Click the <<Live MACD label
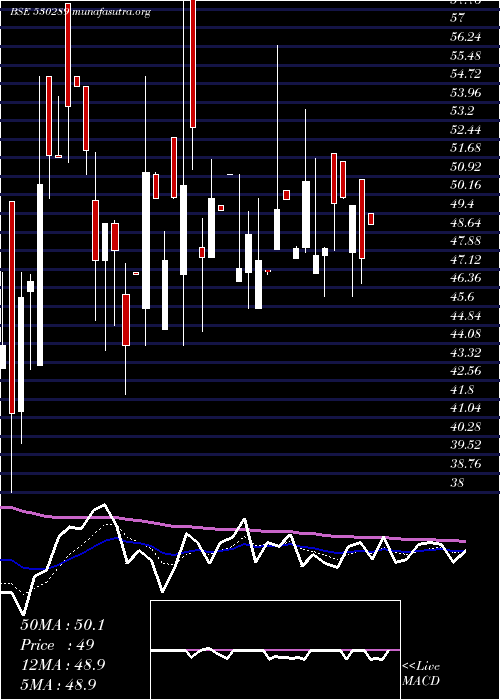Screen dimensions: 500x700 coord(421,673)
